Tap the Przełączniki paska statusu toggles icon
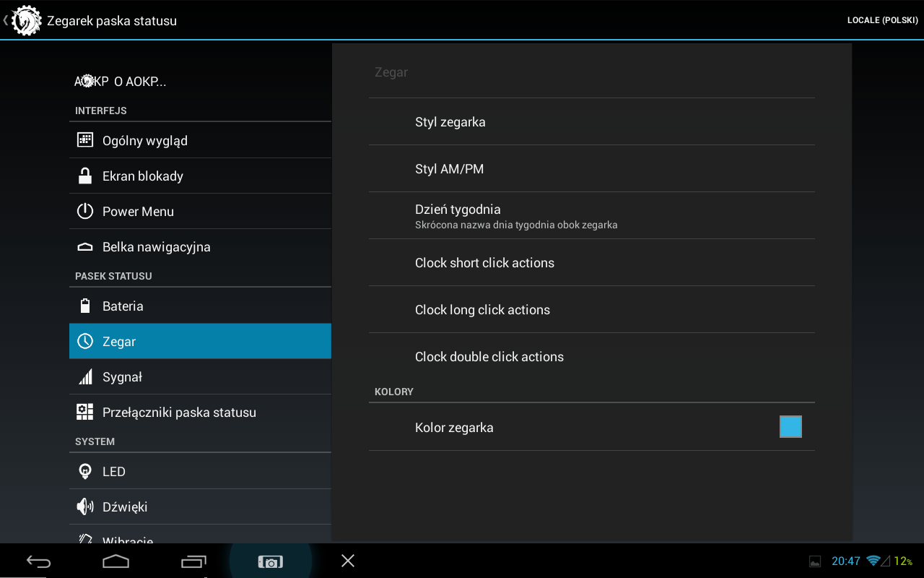The height and width of the screenshot is (578, 924). [85, 412]
